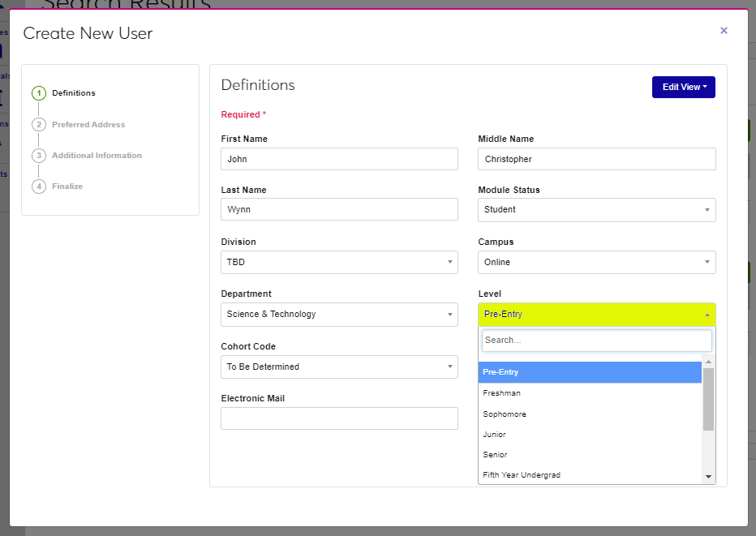This screenshot has height=536, width=756.
Task: Open the Edit View dropdown button
Action: coord(683,87)
